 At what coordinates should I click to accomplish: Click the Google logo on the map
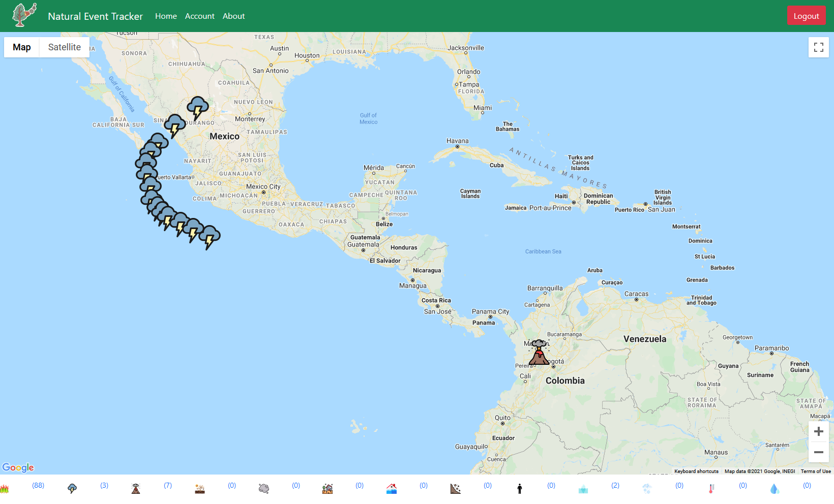pyautogui.click(x=18, y=467)
